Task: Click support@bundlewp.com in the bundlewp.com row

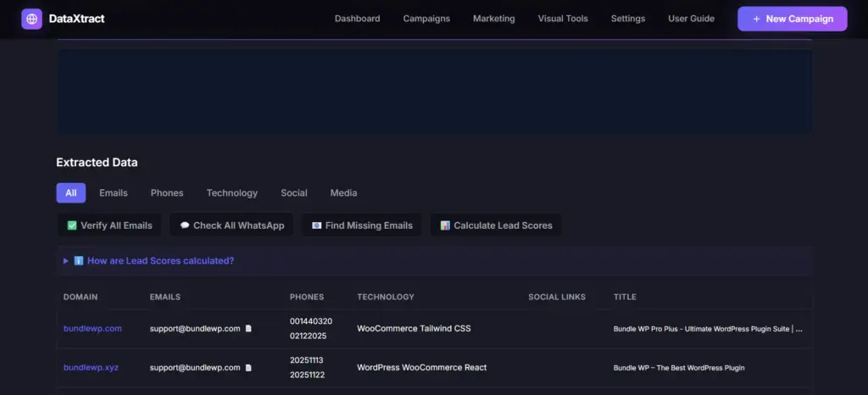Action: (x=195, y=329)
